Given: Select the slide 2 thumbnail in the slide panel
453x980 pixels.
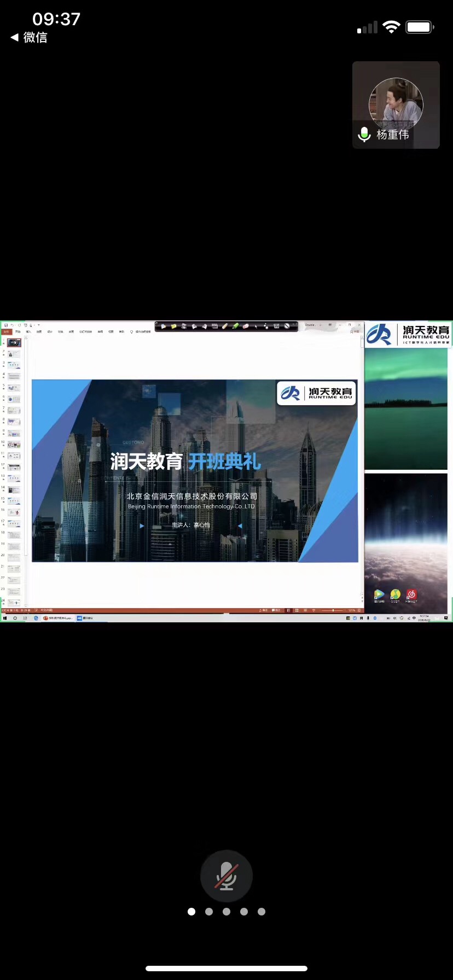Looking at the screenshot, I should pos(14,354).
